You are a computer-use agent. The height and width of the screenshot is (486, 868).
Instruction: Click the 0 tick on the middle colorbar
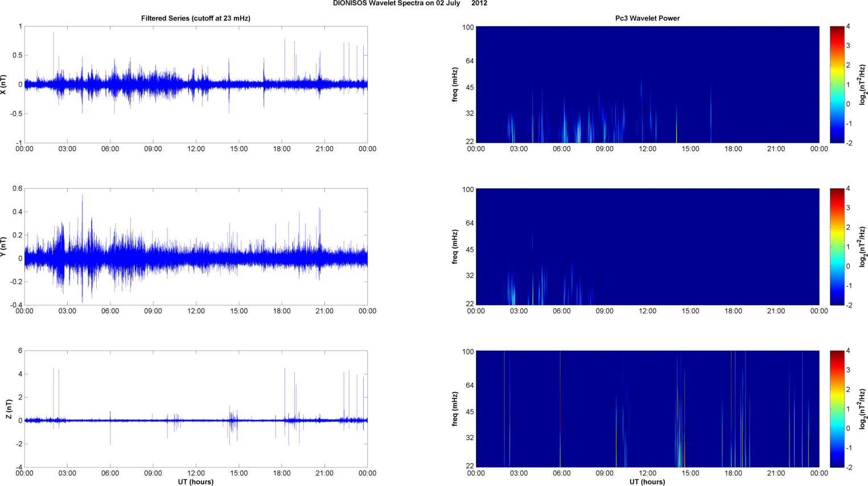(x=848, y=266)
